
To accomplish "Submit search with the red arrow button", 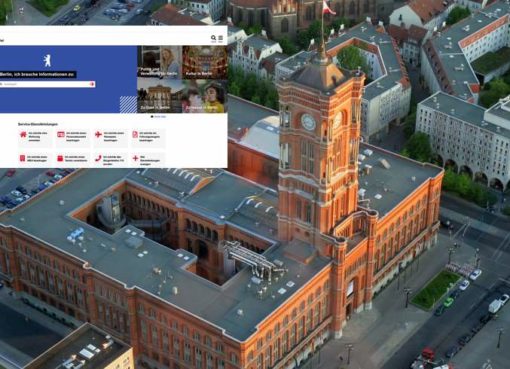I will point(92,84).
